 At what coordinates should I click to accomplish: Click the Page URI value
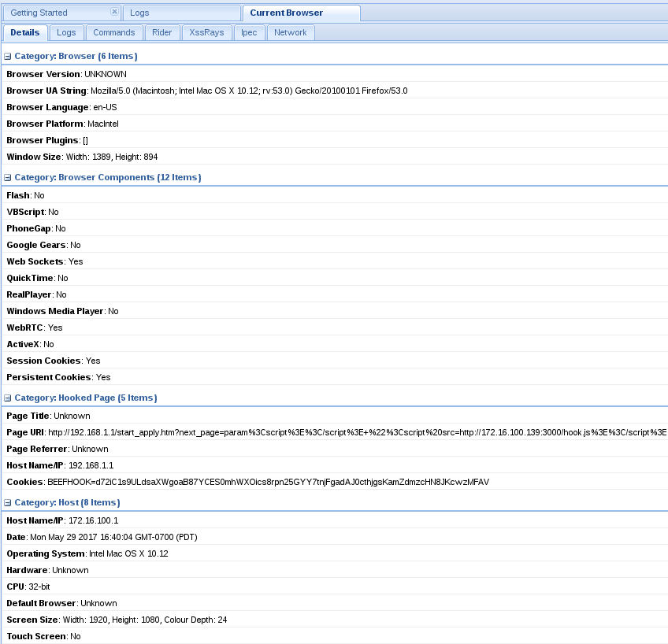coord(358,432)
